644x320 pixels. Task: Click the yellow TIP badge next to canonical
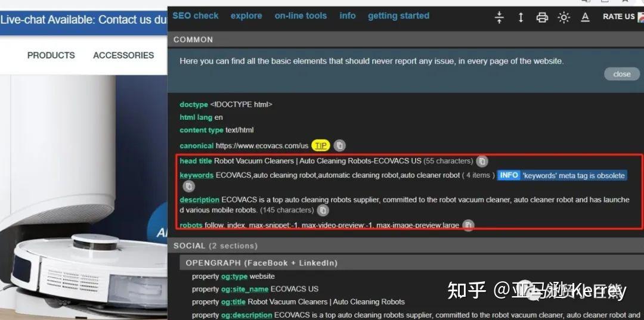pyautogui.click(x=321, y=145)
